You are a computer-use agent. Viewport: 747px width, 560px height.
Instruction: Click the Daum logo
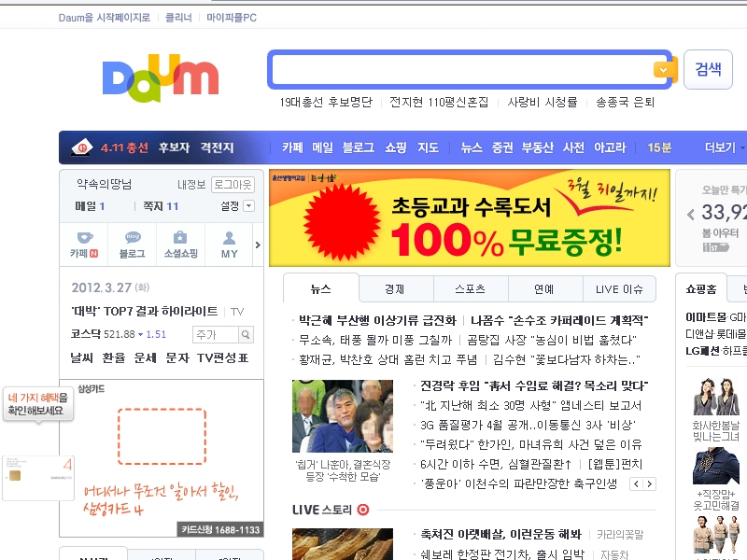tap(161, 78)
